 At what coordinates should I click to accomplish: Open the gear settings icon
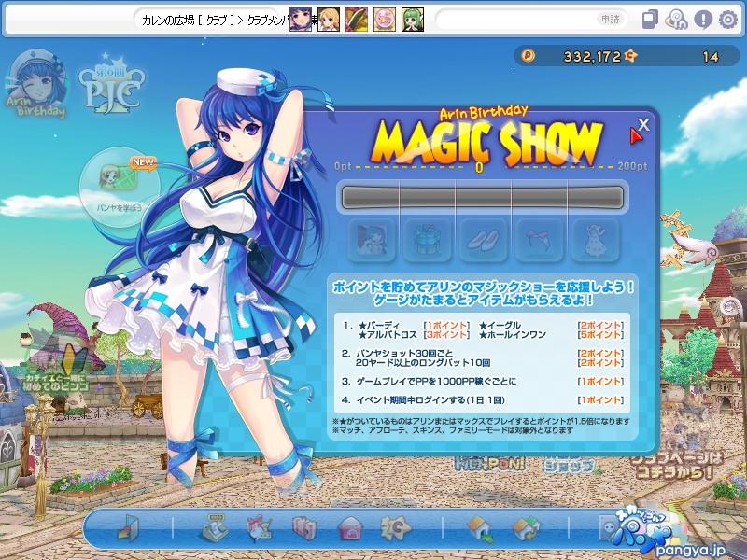(x=728, y=20)
